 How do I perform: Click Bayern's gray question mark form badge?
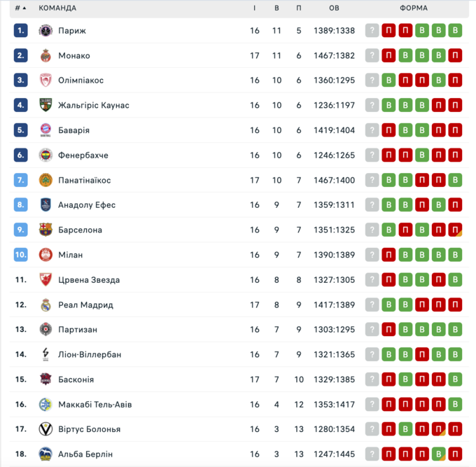(372, 130)
